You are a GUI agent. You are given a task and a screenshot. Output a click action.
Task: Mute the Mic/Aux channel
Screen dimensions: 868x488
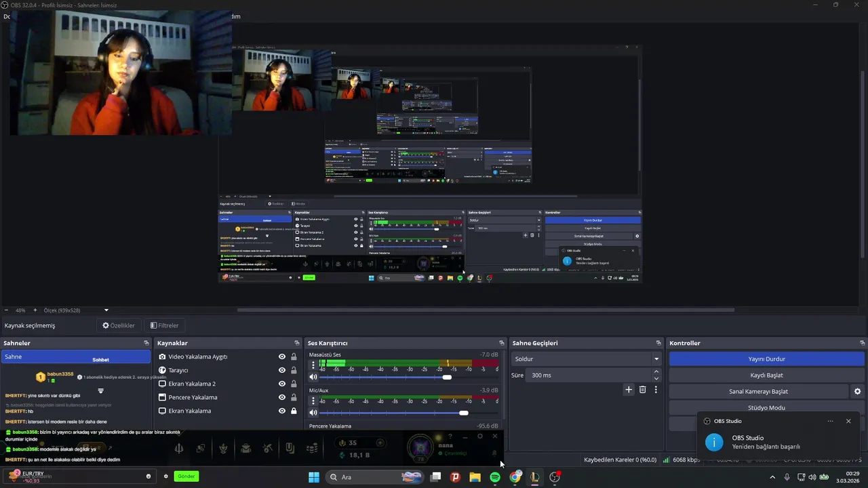coord(313,412)
